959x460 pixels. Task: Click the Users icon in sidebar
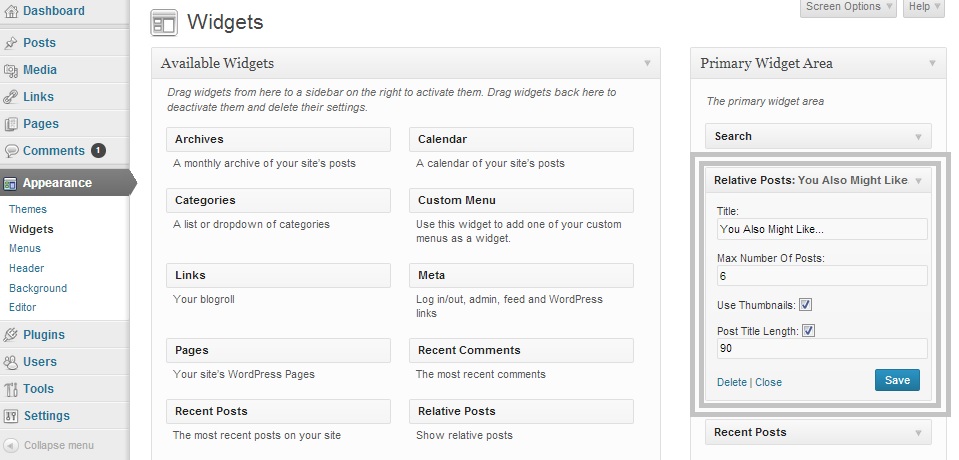pyautogui.click(x=11, y=362)
